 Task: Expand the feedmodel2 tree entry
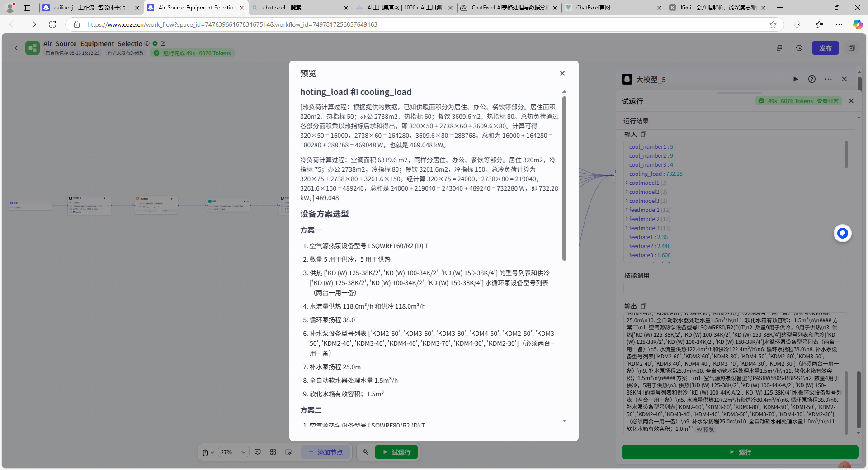point(627,219)
